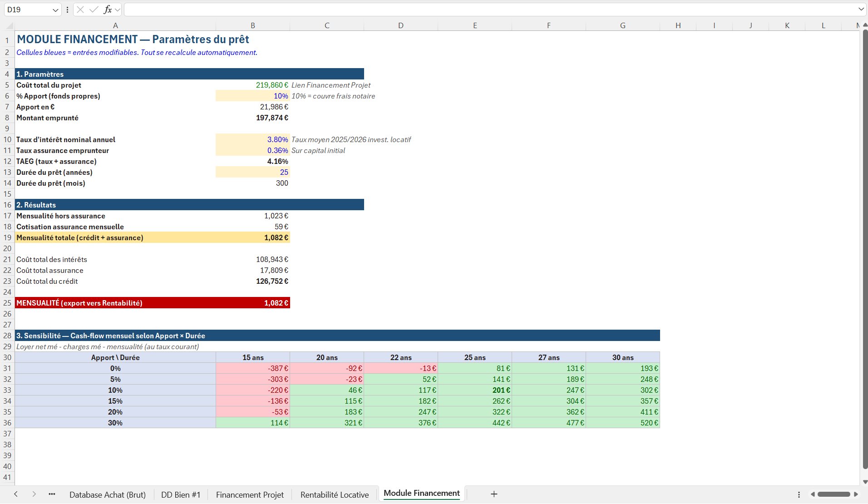
Task: Click the confirm entry checkmark icon
Action: 94,10
